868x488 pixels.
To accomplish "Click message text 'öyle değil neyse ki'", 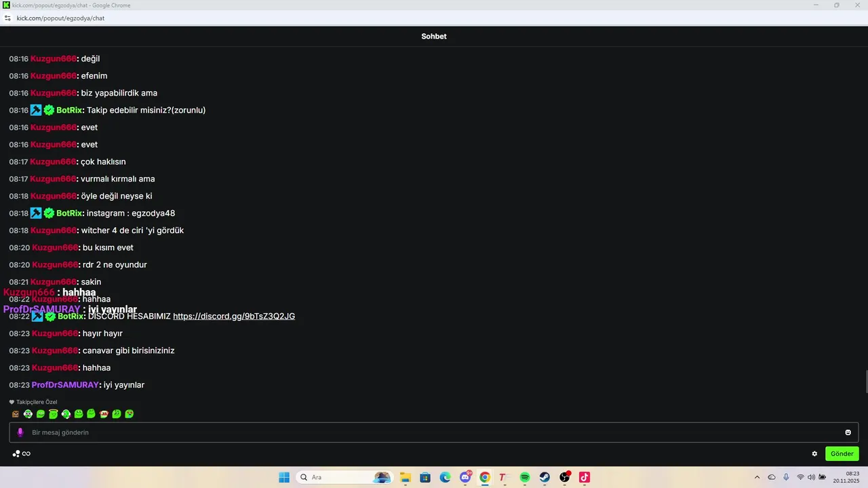I will [117, 196].
